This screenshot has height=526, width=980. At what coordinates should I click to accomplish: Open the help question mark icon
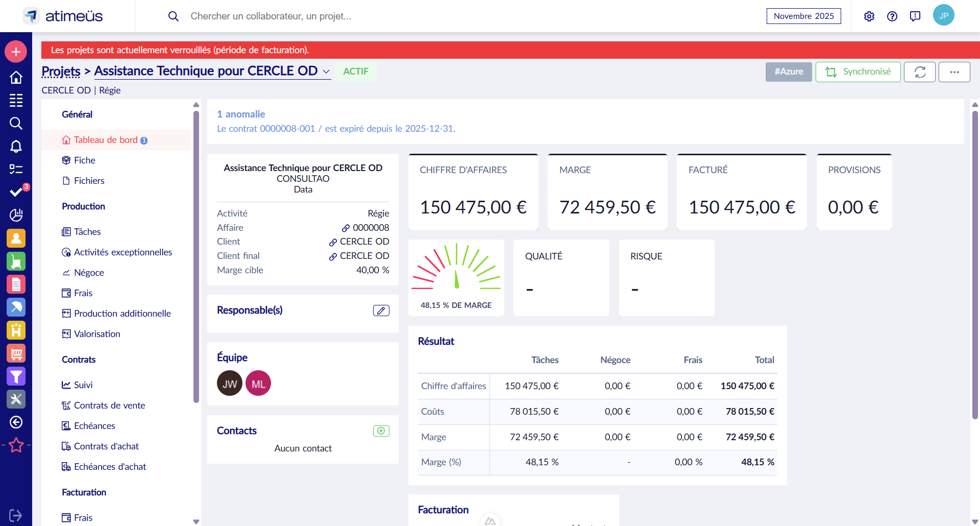[892, 16]
